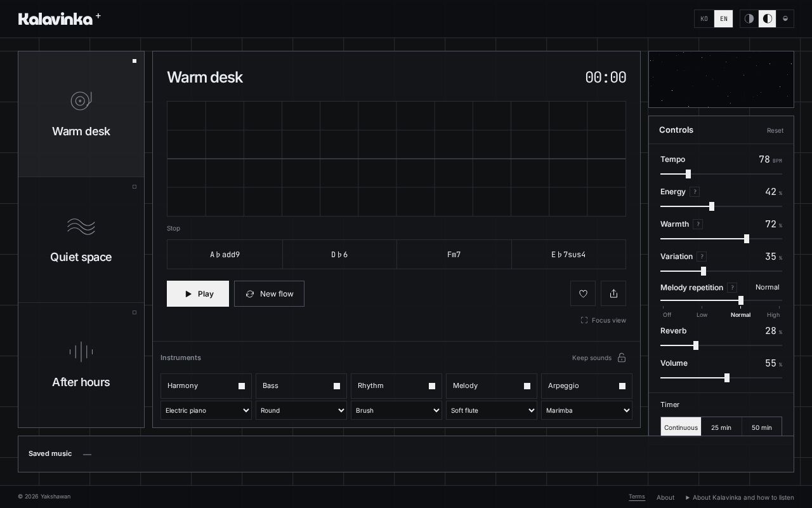The width and height of the screenshot is (812, 508).
Task: Start playback with the Play button
Action: (x=198, y=293)
